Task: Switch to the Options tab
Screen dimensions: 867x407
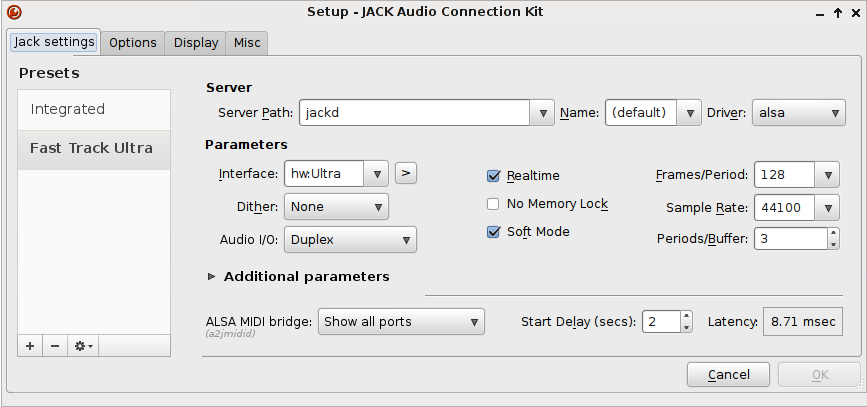Action: (x=133, y=43)
